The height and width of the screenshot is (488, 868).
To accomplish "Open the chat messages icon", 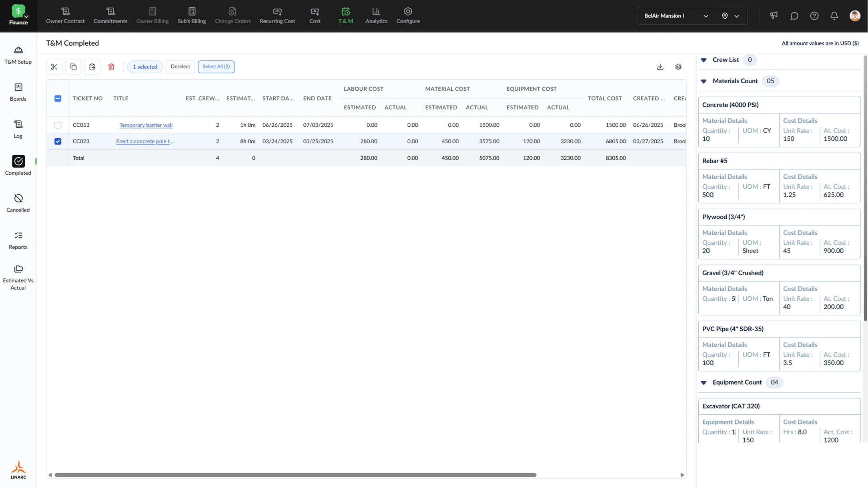I will coord(794,16).
